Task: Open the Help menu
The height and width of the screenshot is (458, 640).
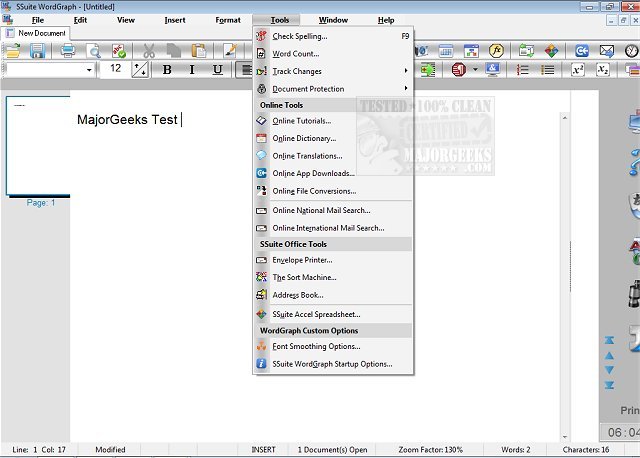Action: 386,20
